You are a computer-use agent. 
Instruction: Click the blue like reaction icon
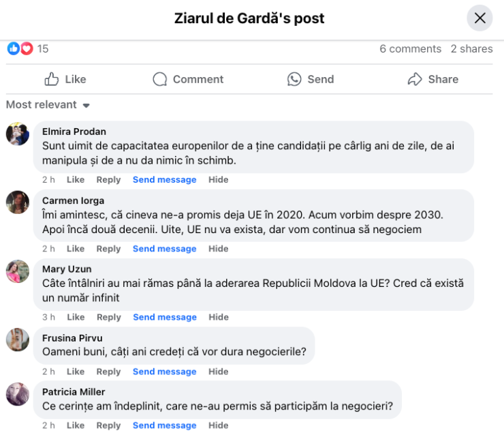14,48
